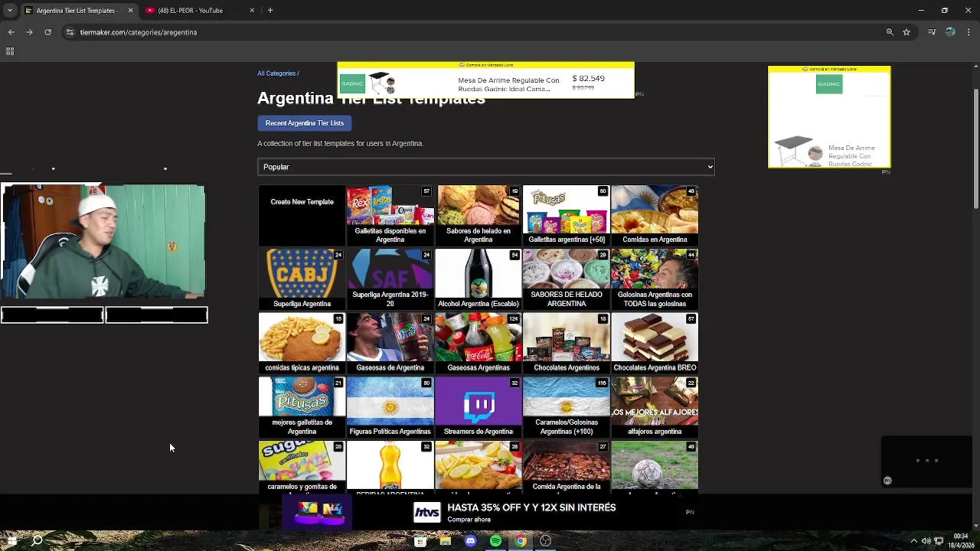
Task: Open Golosinas Argentinas con TODAS las golosinas
Action: 655,279
